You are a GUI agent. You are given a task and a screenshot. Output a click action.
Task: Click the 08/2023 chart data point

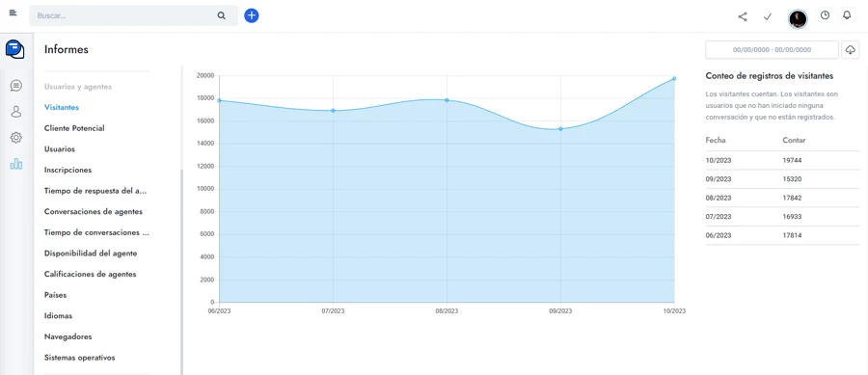(447, 100)
